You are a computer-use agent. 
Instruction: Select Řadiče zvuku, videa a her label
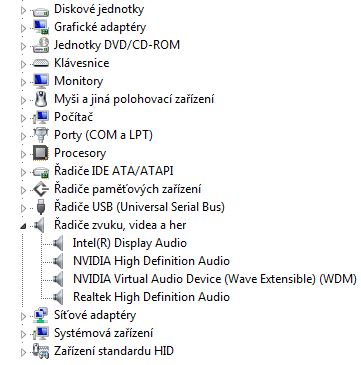(x=120, y=225)
